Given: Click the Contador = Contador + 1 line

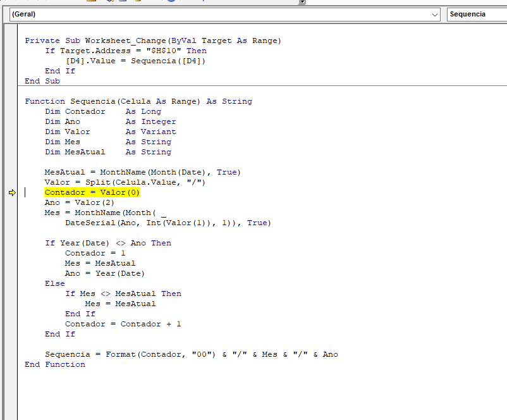Looking at the screenshot, I should (123, 324).
